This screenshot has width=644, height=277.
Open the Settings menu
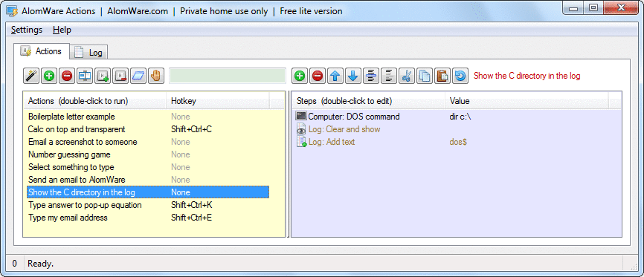coord(27,30)
